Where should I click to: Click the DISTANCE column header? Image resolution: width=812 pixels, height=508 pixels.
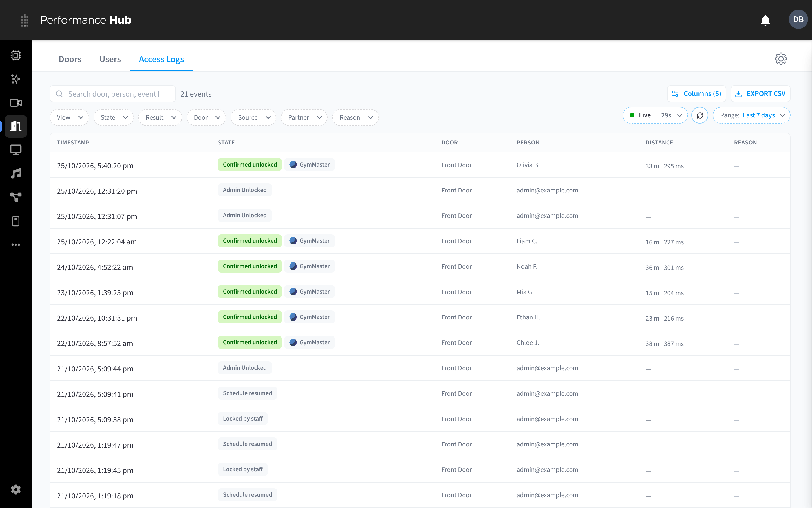point(659,143)
